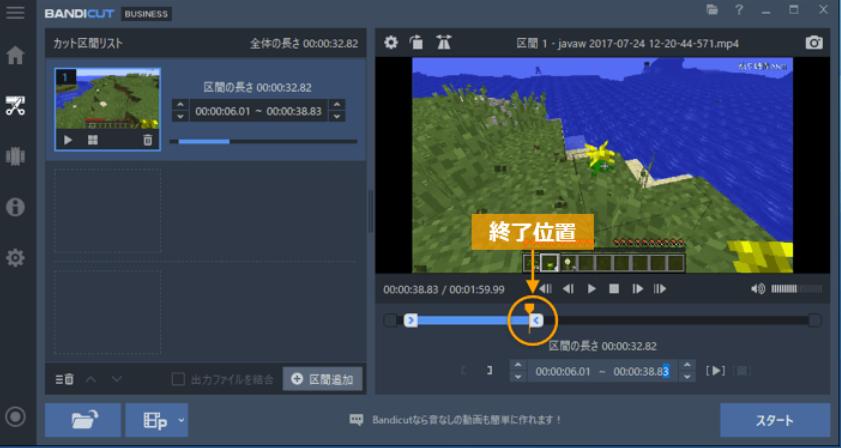Open a video file with folder button
841x448 pixels.
click(x=83, y=420)
